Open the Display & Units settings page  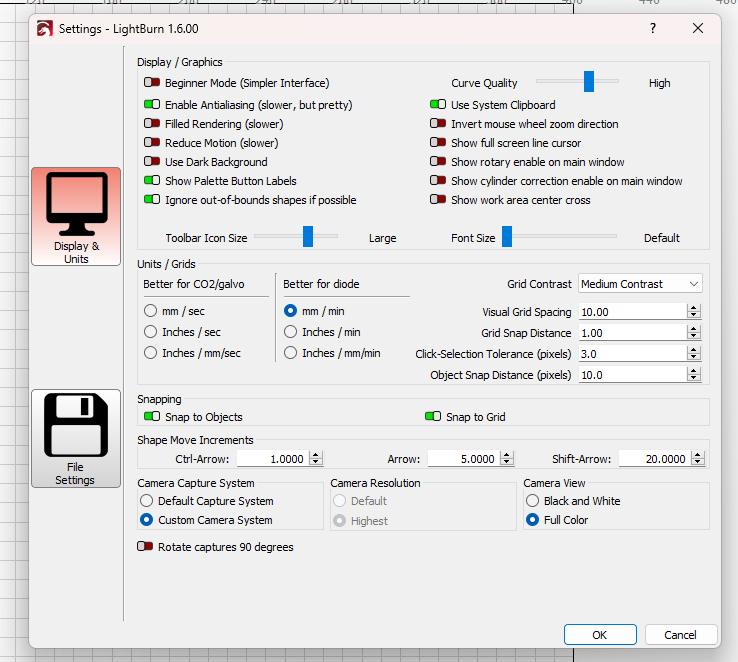click(76, 216)
